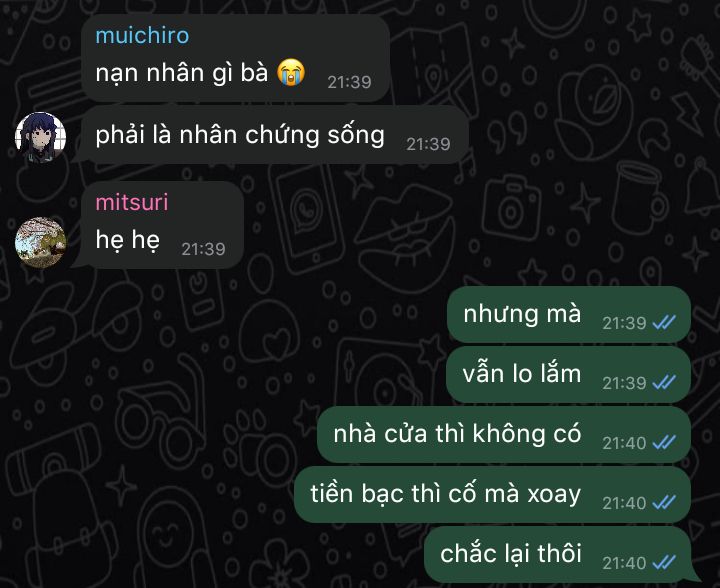
Task: Click the read checkmarks on 'nhà cửa thì không có'
Action: pyautogui.click(x=664, y=442)
